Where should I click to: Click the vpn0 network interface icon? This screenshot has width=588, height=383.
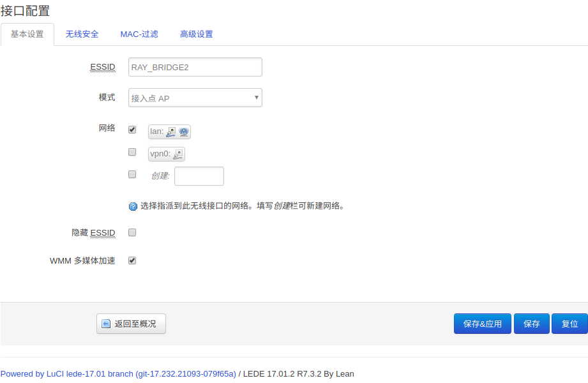(178, 154)
